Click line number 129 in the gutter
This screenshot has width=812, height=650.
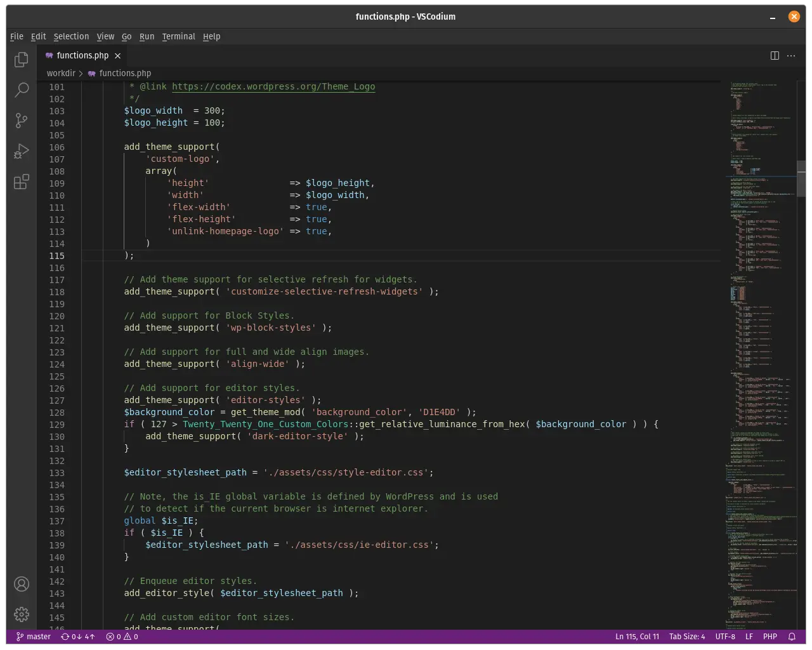(56, 425)
